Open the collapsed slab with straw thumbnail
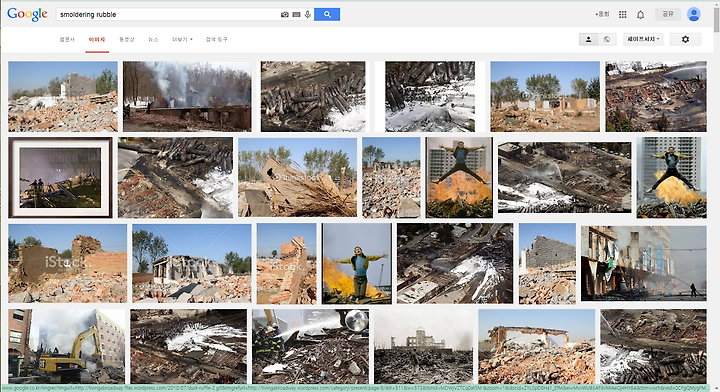This screenshot has width=720, height=392. click(x=298, y=177)
